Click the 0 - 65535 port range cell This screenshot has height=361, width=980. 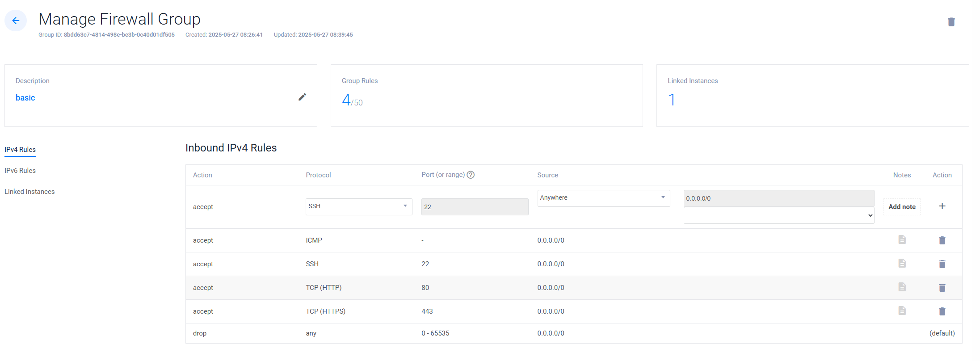435,333
